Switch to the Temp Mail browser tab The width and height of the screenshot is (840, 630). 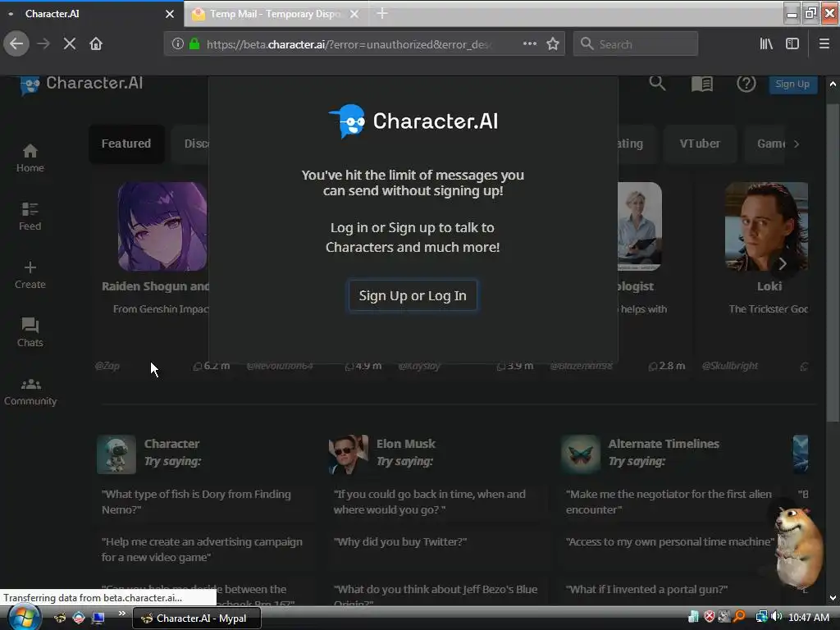point(276,14)
